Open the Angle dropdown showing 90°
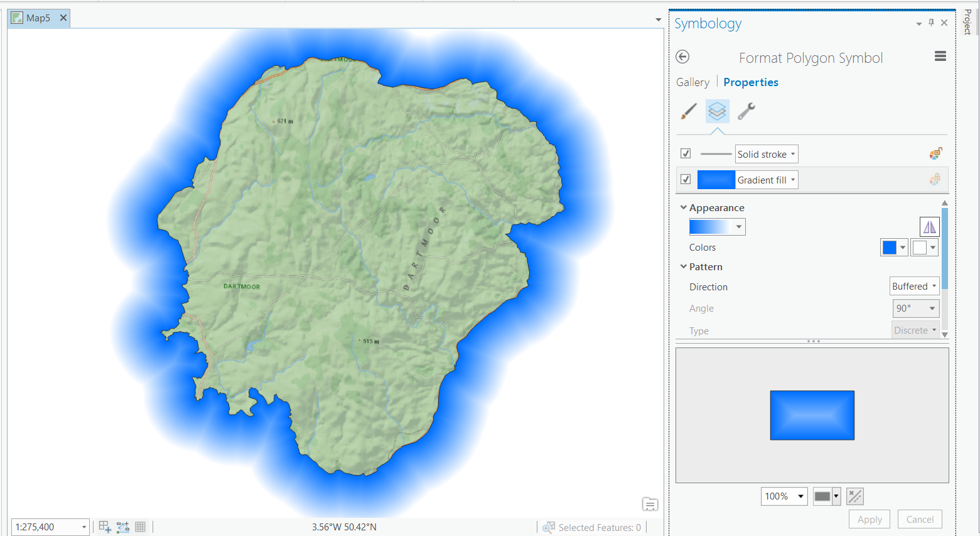 916,309
